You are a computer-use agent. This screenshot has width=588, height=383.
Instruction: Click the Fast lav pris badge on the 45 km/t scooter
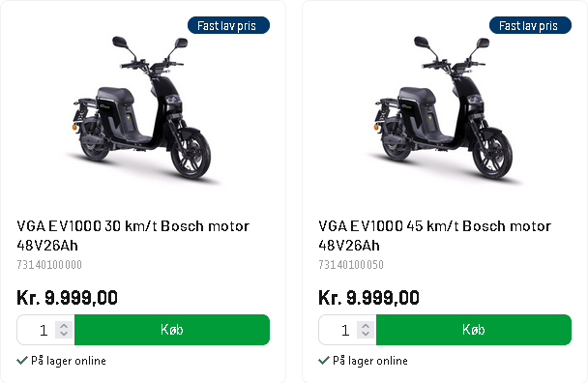point(530,25)
